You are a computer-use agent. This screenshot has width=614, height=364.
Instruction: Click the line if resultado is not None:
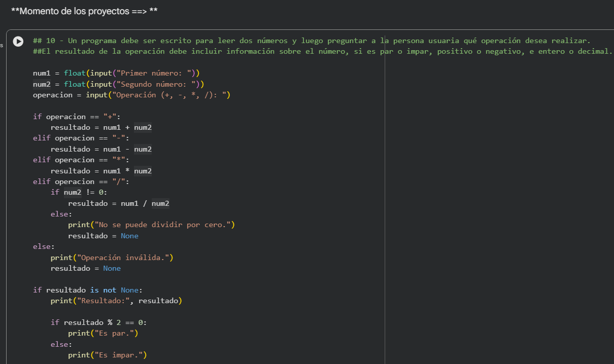(x=88, y=290)
